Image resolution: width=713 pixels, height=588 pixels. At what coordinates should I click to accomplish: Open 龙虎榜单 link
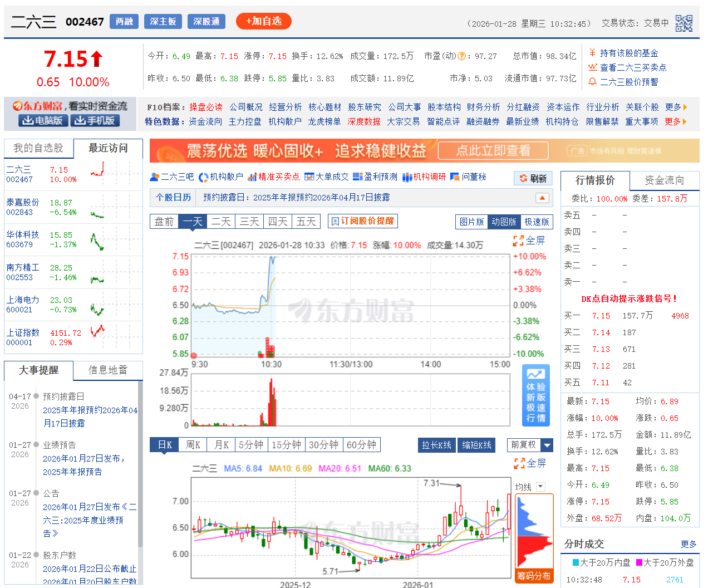coord(324,121)
